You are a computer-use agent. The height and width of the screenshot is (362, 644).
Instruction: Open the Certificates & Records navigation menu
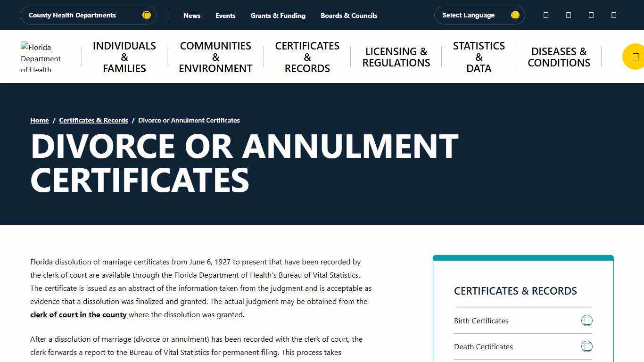point(307,57)
